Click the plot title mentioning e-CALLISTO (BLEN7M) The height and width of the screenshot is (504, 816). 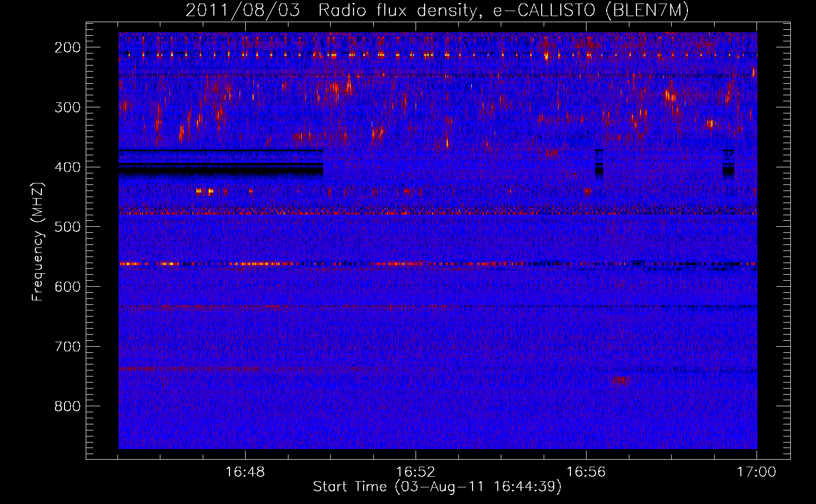pyautogui.click(x=437, y=10)
